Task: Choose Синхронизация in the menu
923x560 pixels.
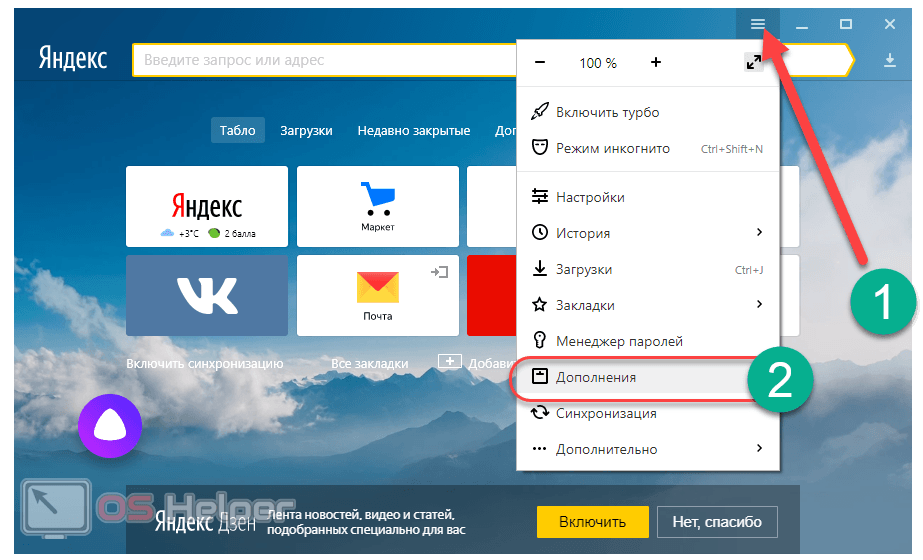Action: pos(648,413)
